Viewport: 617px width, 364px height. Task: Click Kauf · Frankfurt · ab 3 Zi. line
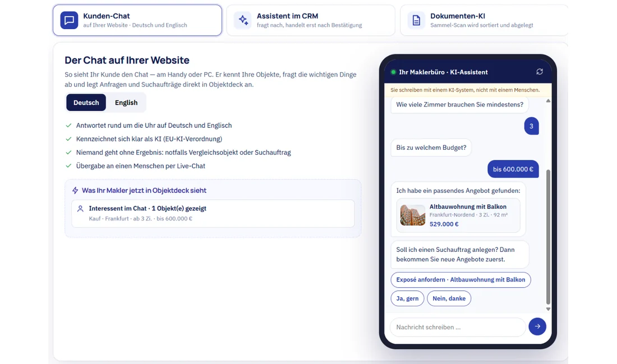140,219
